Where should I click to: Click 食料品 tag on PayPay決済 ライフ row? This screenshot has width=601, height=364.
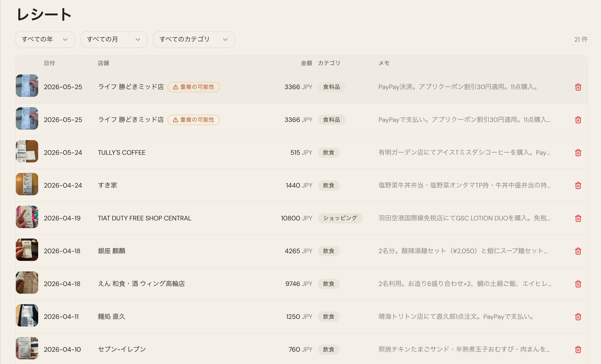(x=331, y=87)
